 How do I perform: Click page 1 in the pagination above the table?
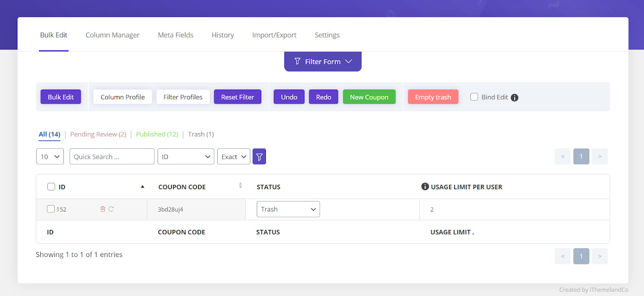pyautogui.click(x=581, y=156)
